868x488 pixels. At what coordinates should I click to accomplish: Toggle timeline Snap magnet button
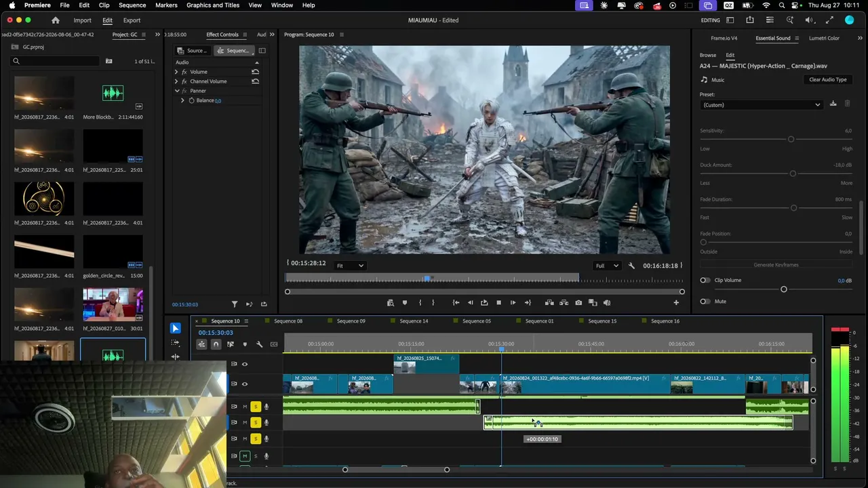[x=216, y=344]
